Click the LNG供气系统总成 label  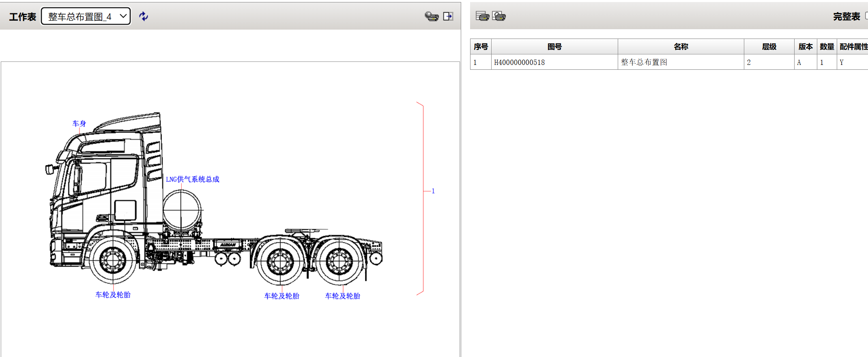pyautogui.click(x=193, y=179)
